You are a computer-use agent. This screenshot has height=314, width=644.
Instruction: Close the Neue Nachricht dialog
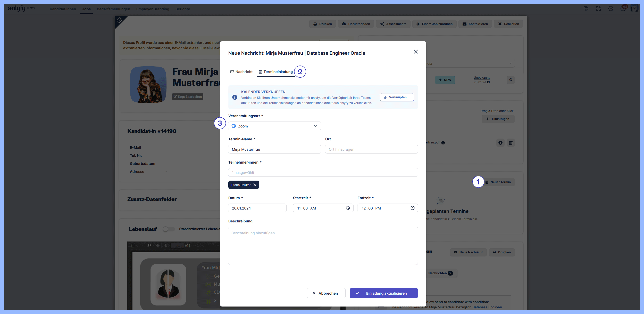(x=416, y=52)
